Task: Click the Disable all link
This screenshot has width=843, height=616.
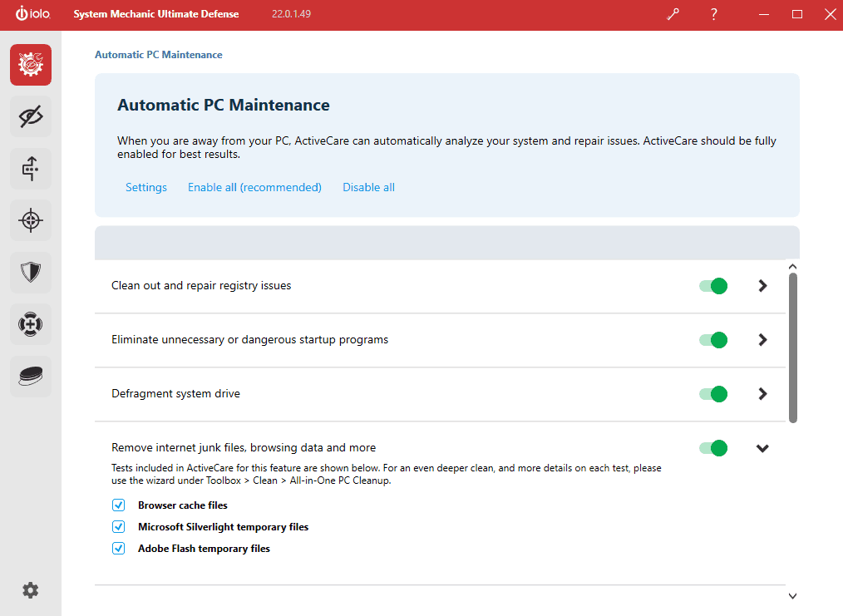Action: coord(368,187)
